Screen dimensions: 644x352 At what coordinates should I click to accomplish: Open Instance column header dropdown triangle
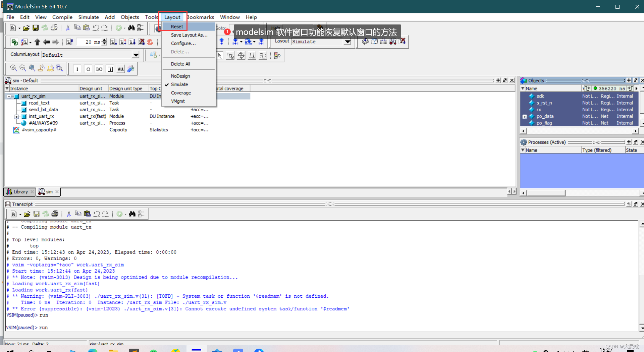point(7,88)
